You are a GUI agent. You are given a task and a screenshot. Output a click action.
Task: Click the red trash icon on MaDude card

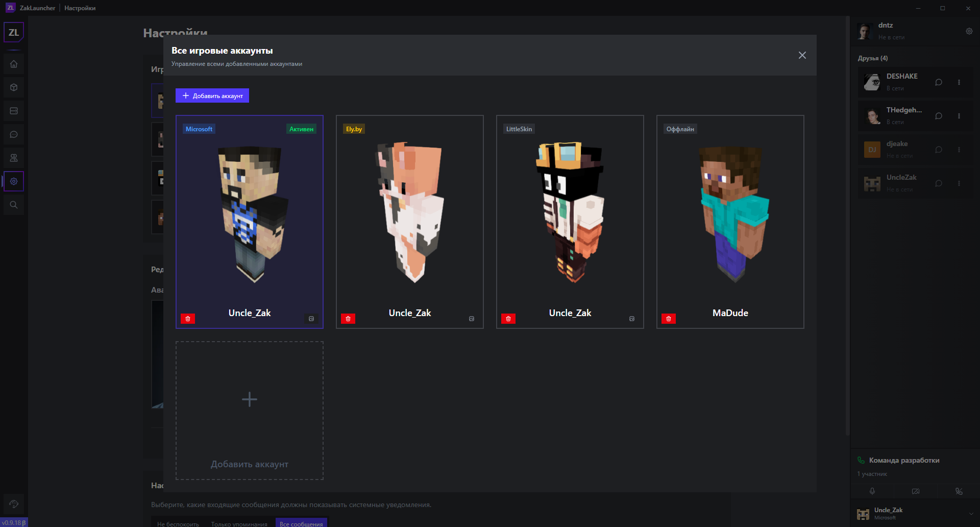tap(668, 319)
